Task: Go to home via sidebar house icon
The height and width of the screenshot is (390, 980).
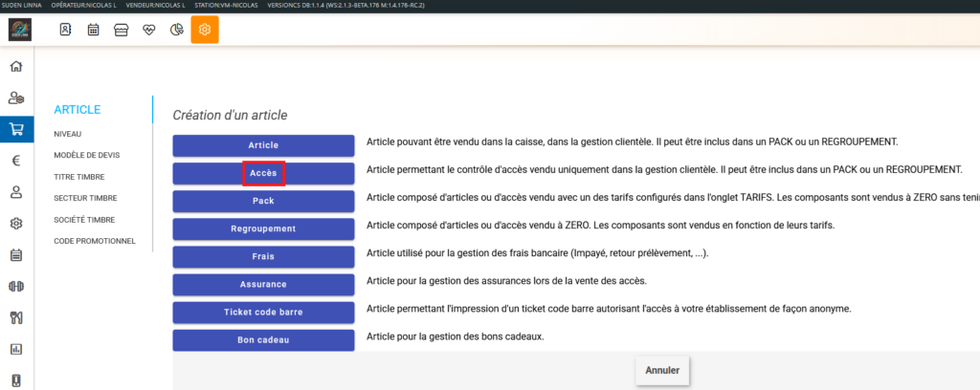Action: pyautogui.click(x=16, y=66)
